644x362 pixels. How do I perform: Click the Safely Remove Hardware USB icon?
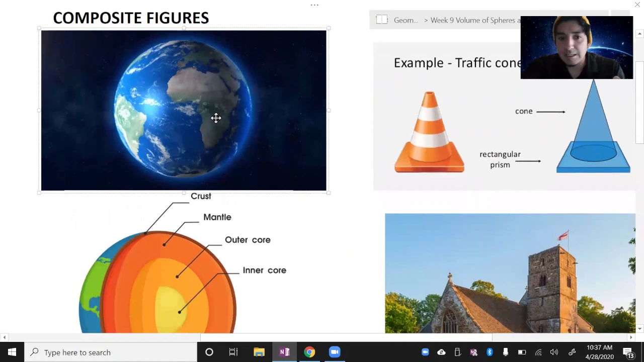coord(457,352)
